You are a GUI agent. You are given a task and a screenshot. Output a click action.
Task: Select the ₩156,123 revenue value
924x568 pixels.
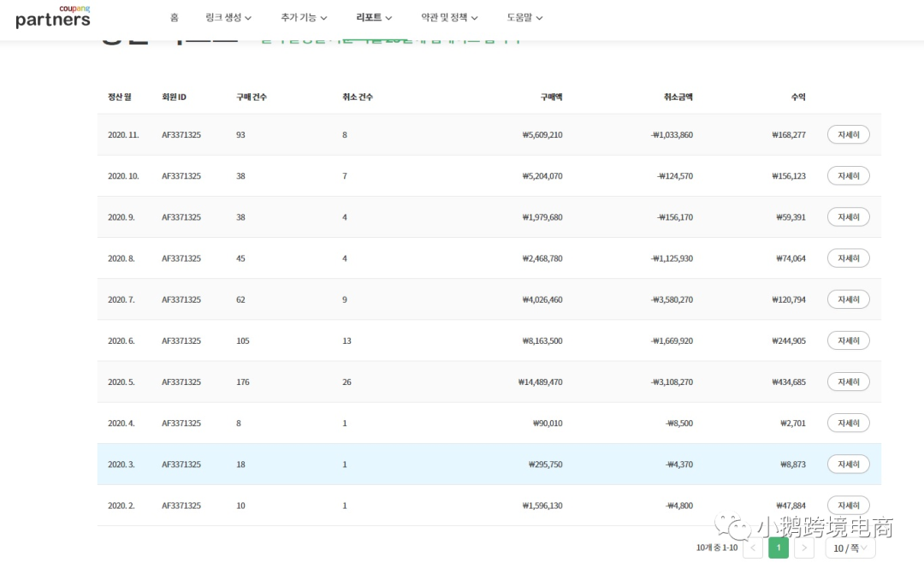pos(789,176)
